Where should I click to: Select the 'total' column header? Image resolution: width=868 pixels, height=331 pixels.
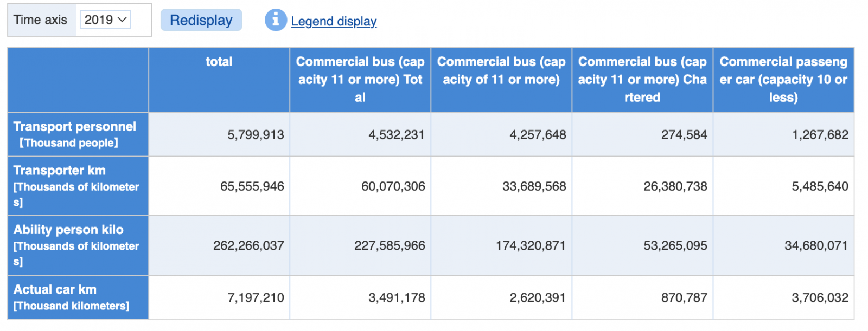tap(219, 62)
